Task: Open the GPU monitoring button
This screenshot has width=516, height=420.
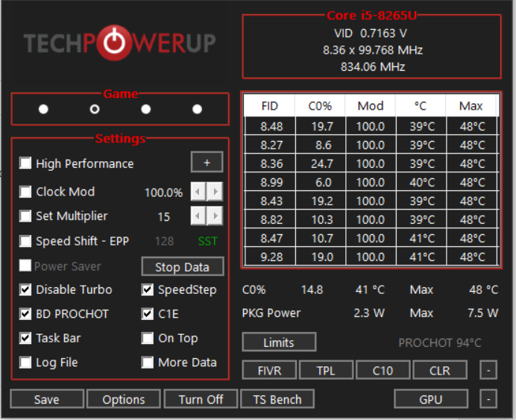Action: 431,399
